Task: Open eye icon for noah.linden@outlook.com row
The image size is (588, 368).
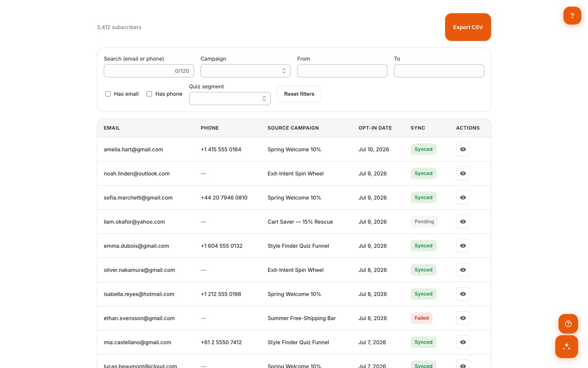Action: coord(463,173)
